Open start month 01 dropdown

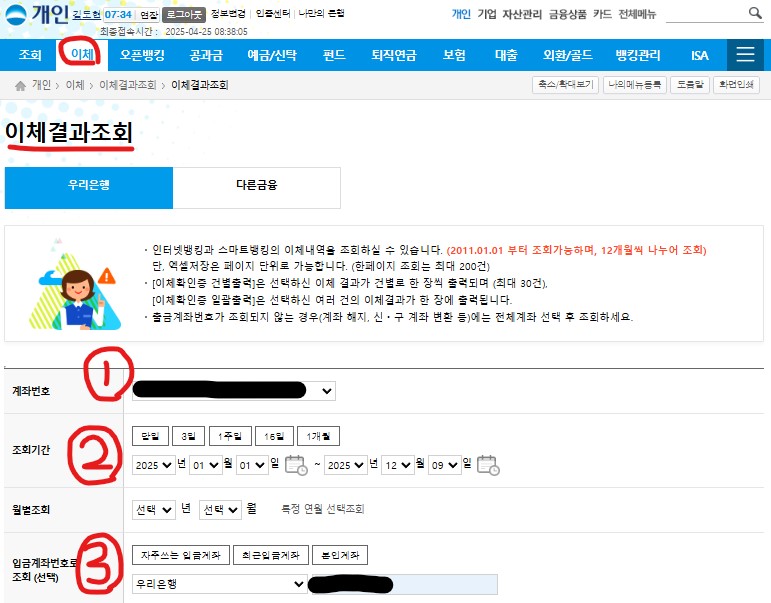tap(206, 465)
